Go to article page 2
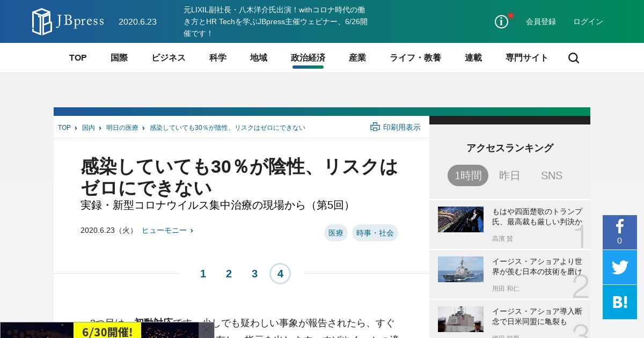Image resolution: width=644 pixels, height=338 pixels. pos(229,274)
